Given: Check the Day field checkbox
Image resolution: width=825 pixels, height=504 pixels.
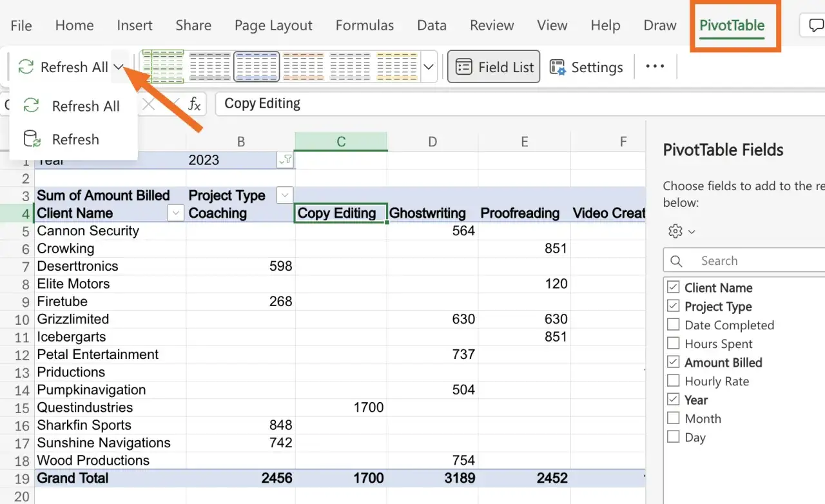Looking at the screenshot, I should tap(674, 437).
